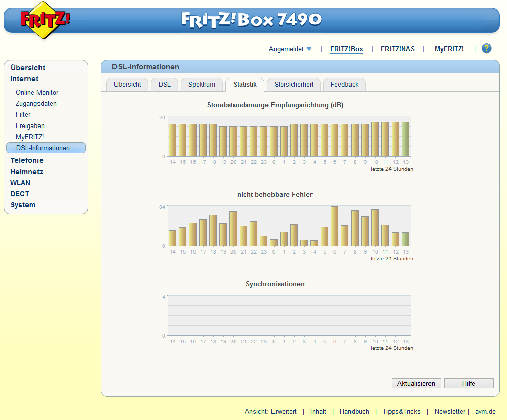This screenshot has width=507, height=420.
Task: Open the FRITZ!Box top link
Action: pyautogui.click(x=346, y=49)
